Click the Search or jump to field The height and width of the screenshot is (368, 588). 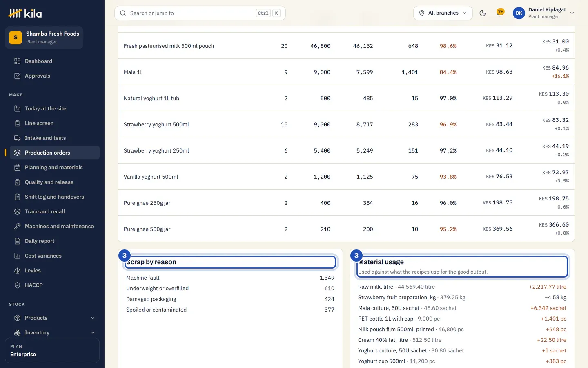200,13
